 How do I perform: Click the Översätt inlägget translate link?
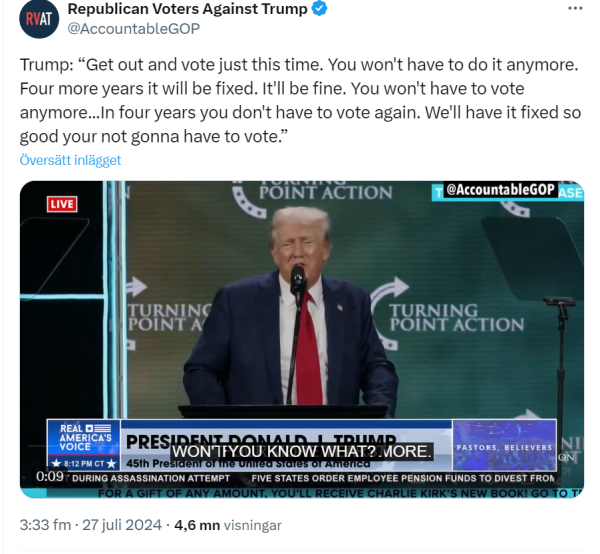coord(70,160)
